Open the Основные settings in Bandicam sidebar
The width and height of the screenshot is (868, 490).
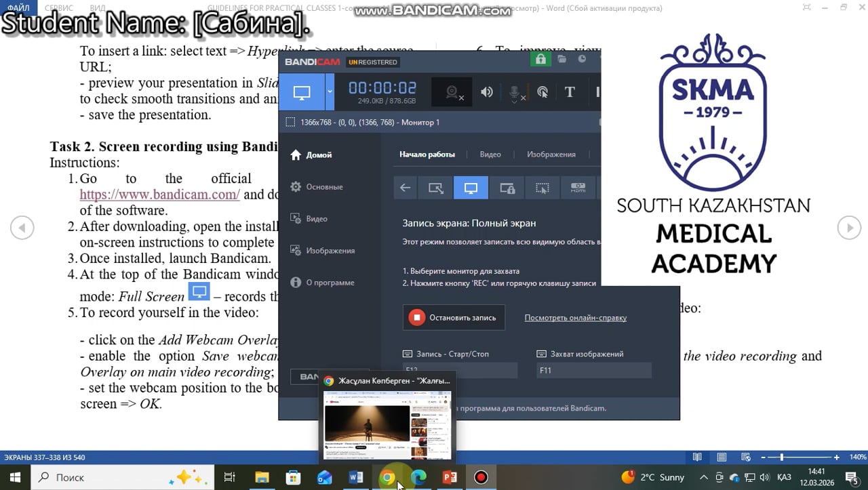316,187
